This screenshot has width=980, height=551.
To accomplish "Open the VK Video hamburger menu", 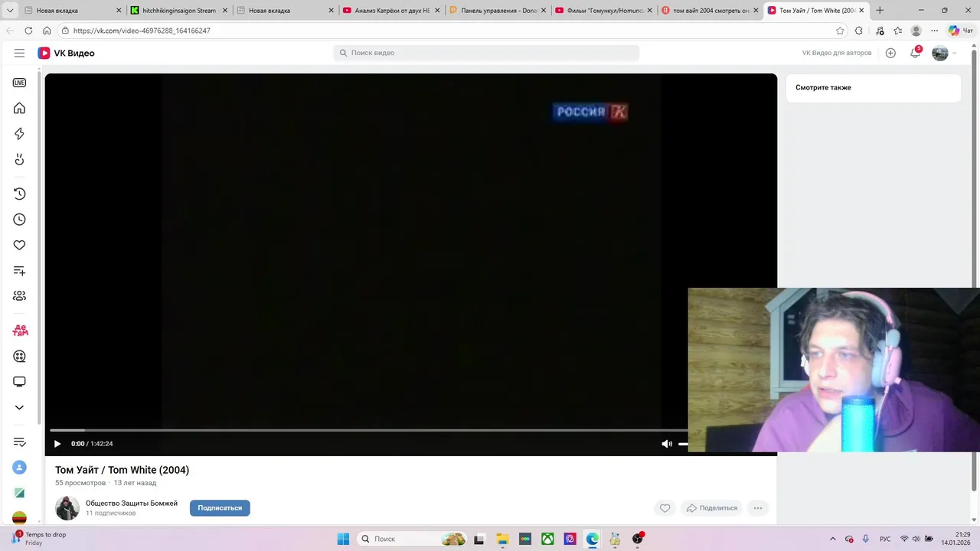I will [x=19, y=53].
